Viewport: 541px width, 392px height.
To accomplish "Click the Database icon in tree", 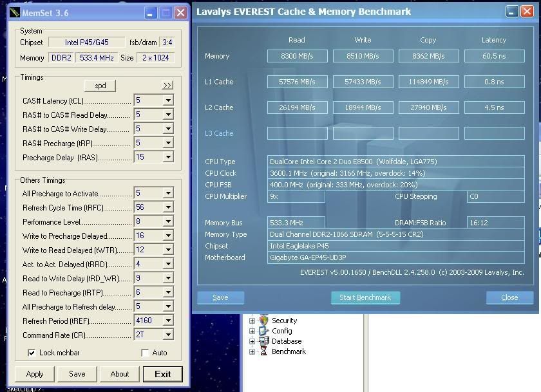I will pos(263,341).
